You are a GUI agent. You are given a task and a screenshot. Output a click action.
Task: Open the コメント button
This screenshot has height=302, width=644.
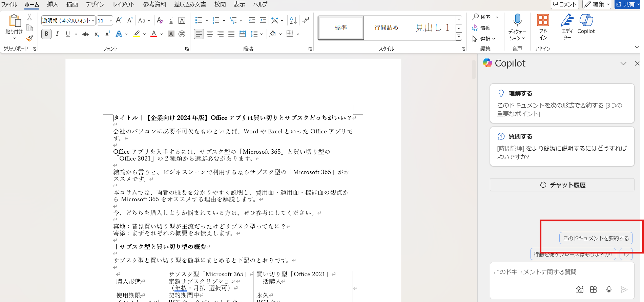click(565, 4)
